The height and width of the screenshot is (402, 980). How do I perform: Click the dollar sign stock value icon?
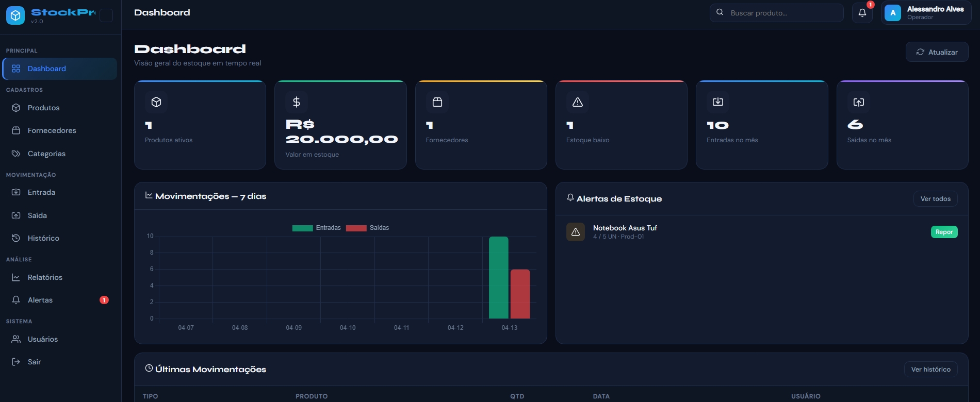click(x=297, y=102)
